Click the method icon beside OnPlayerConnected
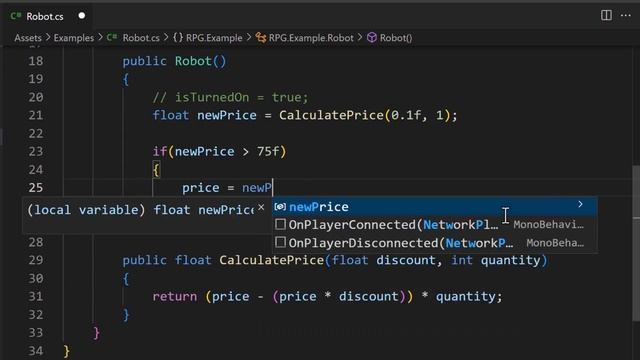The width and height of the screenshot is (640, 360). coord(280,224)
